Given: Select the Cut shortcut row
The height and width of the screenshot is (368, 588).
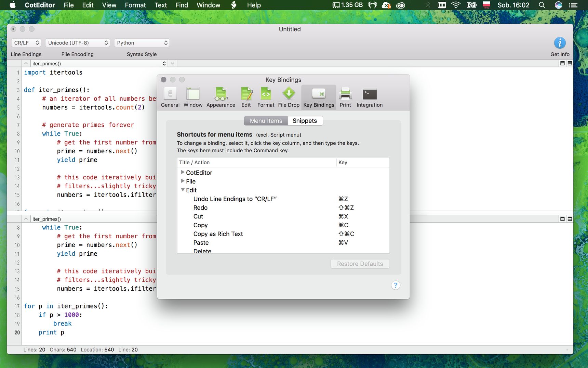Looking at the screenshot, I should [x=283, y=216].
